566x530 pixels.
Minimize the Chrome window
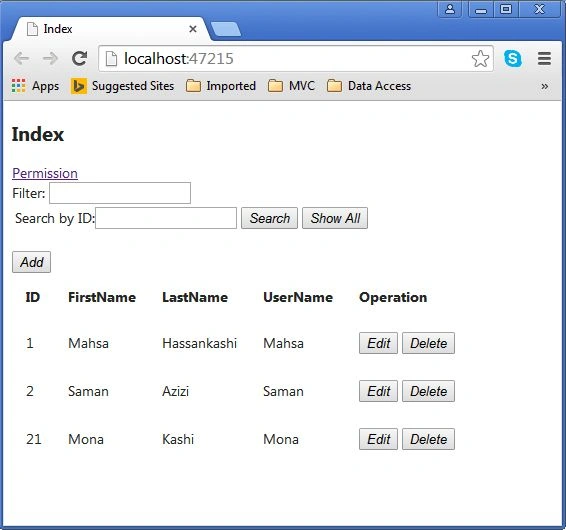click(481, 9)
